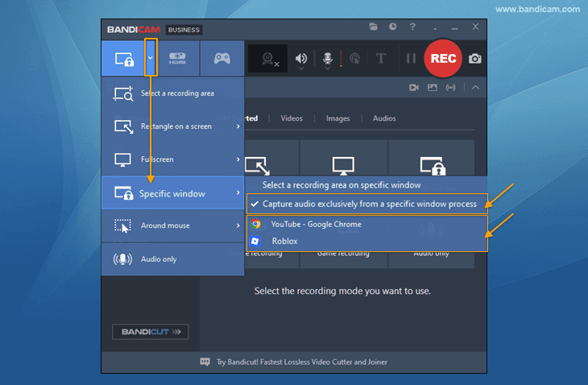Screen dimensions: 588x385
Task: Click the video camera icon in secondary bar
Action: pos(414,87)
